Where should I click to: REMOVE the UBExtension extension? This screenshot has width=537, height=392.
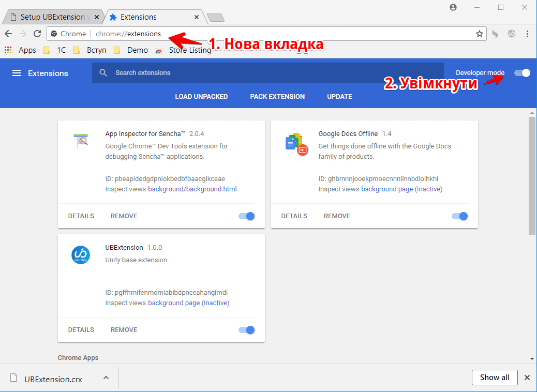124,330
